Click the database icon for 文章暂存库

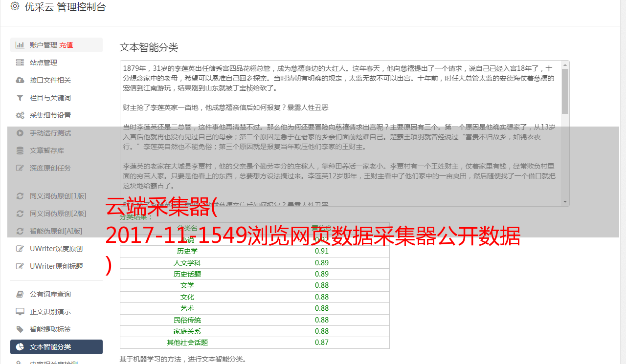[20, 150]
